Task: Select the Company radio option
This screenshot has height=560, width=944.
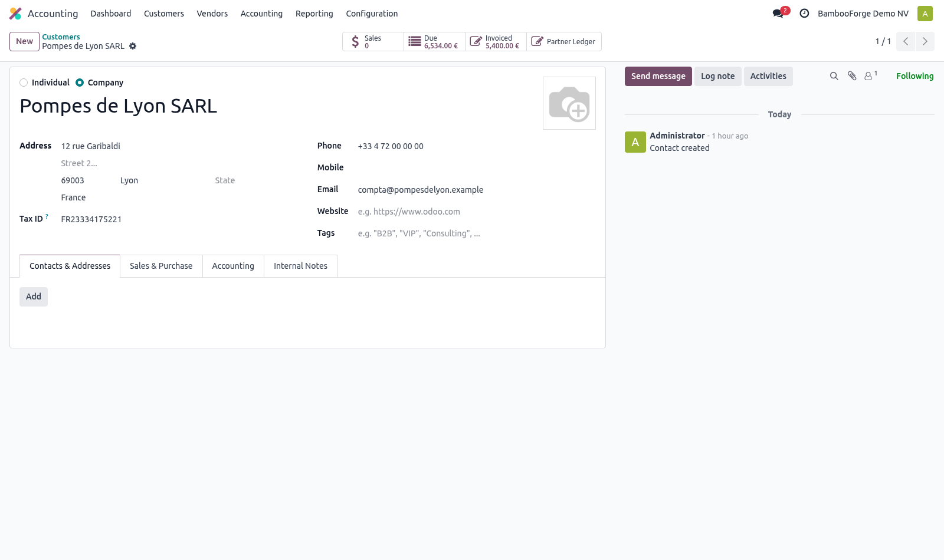Action: 80,83
